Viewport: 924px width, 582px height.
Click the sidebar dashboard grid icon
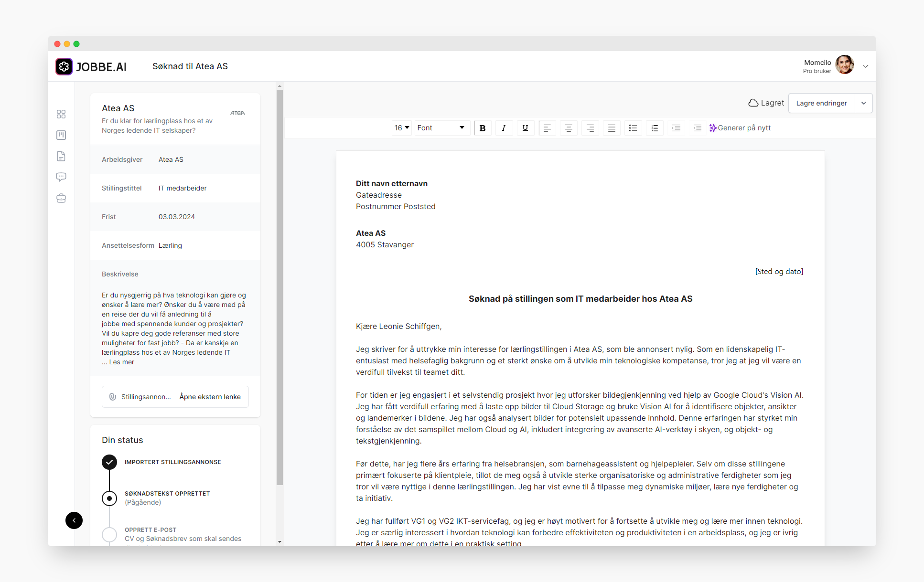point(61,113)
